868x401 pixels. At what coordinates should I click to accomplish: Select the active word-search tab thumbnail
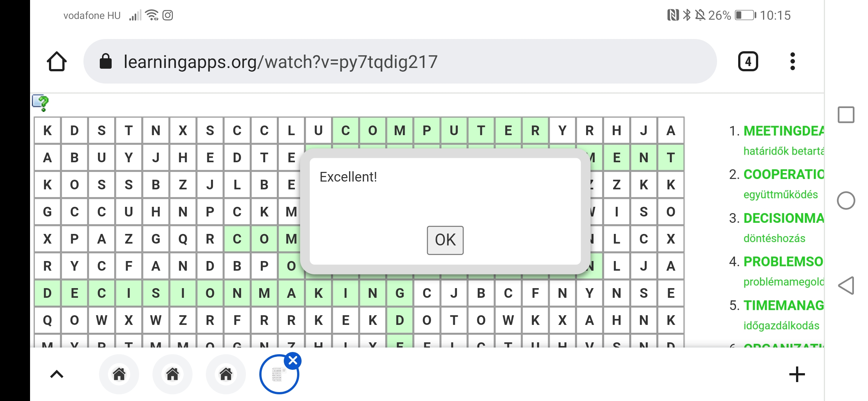tap(278, 375)
